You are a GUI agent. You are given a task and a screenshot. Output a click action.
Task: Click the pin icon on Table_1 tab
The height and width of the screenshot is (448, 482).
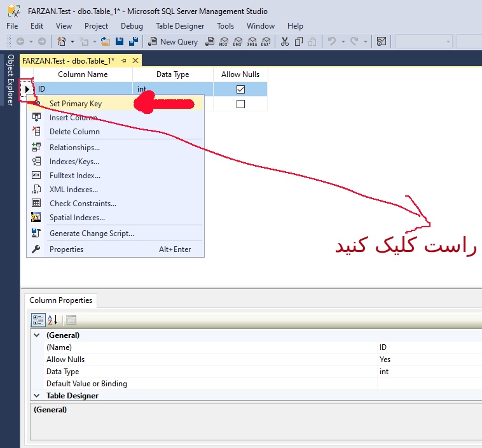pos(123,60)
